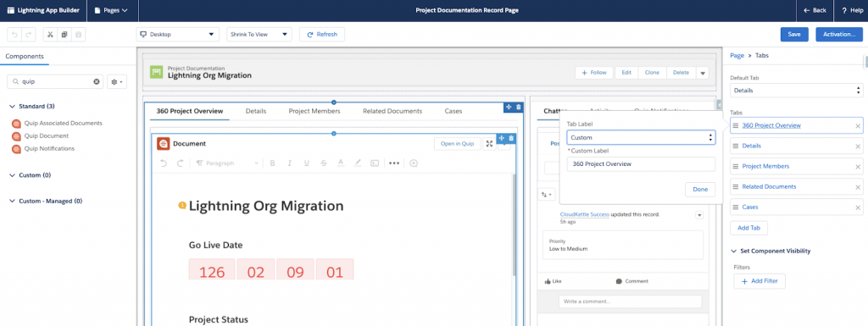Viewport: 868px width, 326px height.
Task: Switch to the 360 Project Overview tab
Action: pyautogui.click(x=189, y=111)
